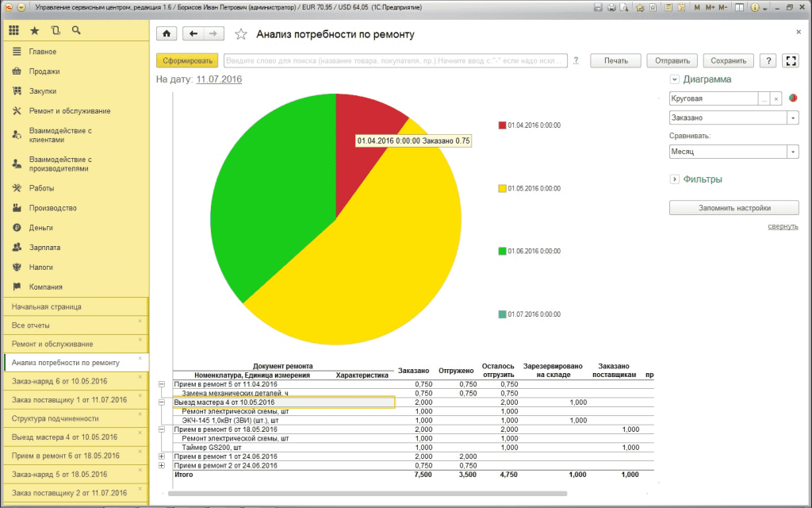Screen dimensions: 812x508
Task: Open the history icon in the sidebar toolbar
Action: (x=56, y=31)
